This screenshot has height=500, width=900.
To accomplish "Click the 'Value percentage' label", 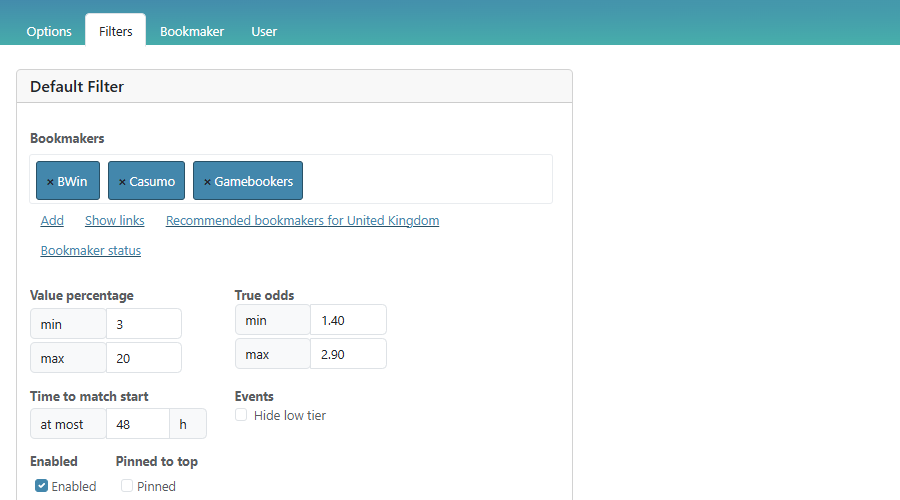I will pyautogui.click(x=82, y=295).
